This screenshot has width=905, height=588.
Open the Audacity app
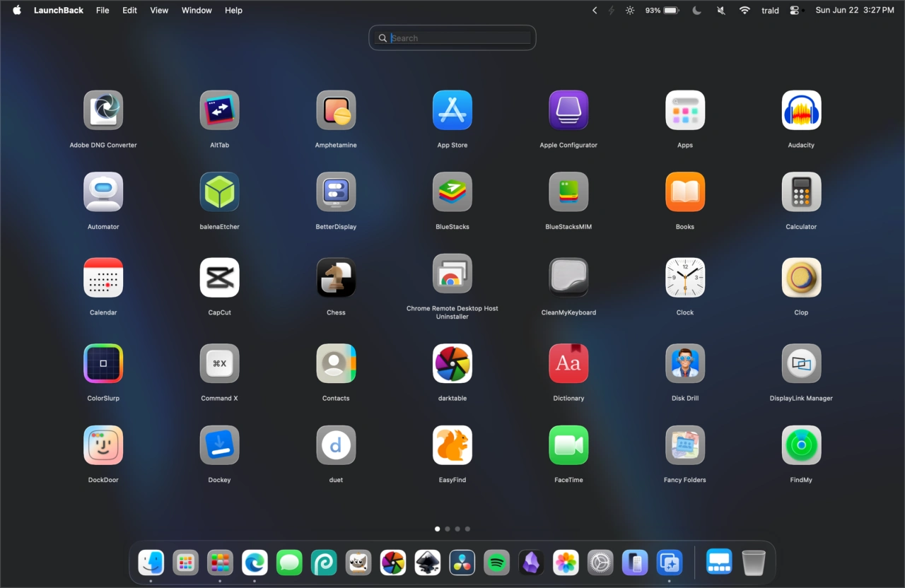(801, 111)
